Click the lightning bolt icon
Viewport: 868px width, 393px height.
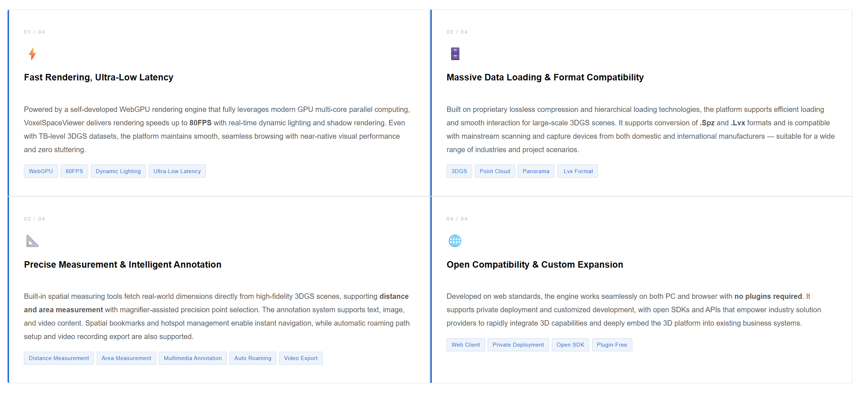coord(32,54)
